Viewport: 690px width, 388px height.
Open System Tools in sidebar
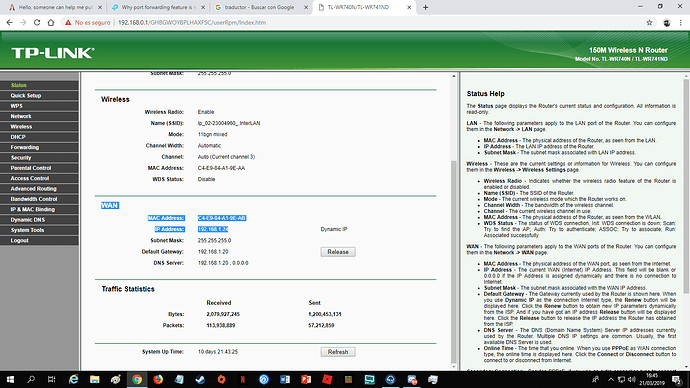(x=39, y=230)
